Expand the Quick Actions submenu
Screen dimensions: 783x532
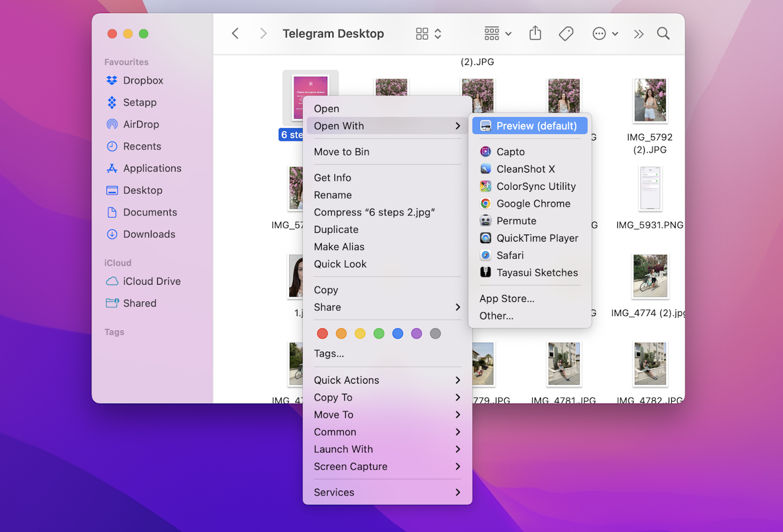tap(346, 380)
